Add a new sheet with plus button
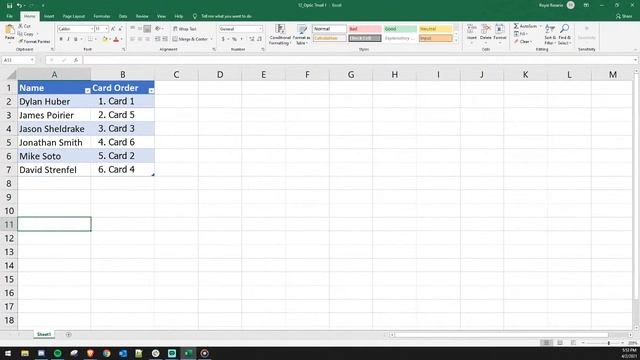Viewport: 640px width, 360px height. pos(68,334)
